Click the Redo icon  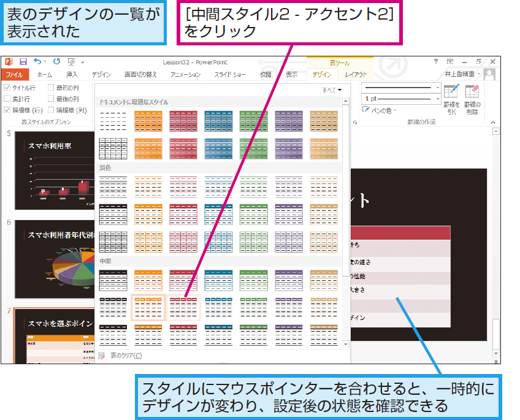[55, 61]
